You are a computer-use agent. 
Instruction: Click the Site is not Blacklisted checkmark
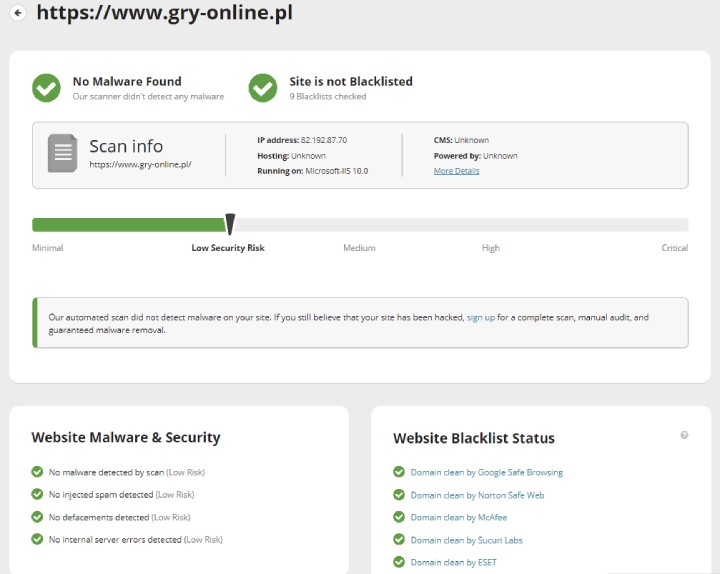point(263,88)
